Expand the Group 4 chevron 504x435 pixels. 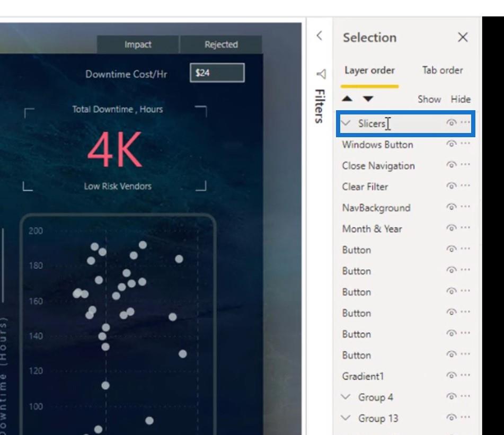[346, 397]
